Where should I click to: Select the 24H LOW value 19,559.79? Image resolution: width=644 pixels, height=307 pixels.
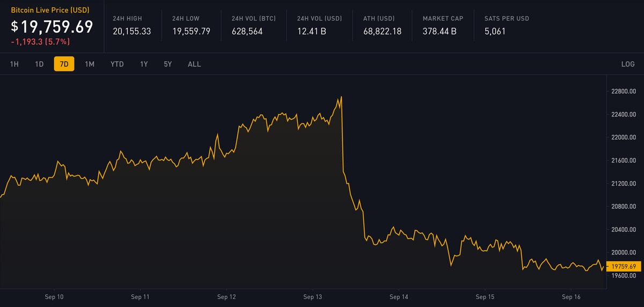(x=191, y=31)
